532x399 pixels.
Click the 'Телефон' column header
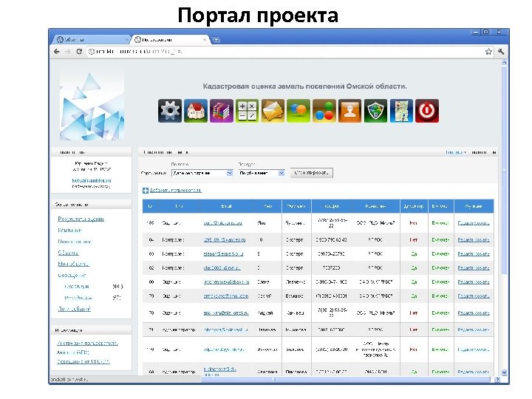click(x=332, y=206)
